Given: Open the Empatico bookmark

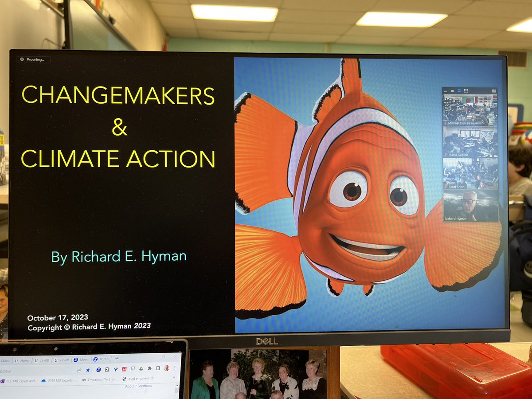Looking at the screenshot, I should 99,380.
